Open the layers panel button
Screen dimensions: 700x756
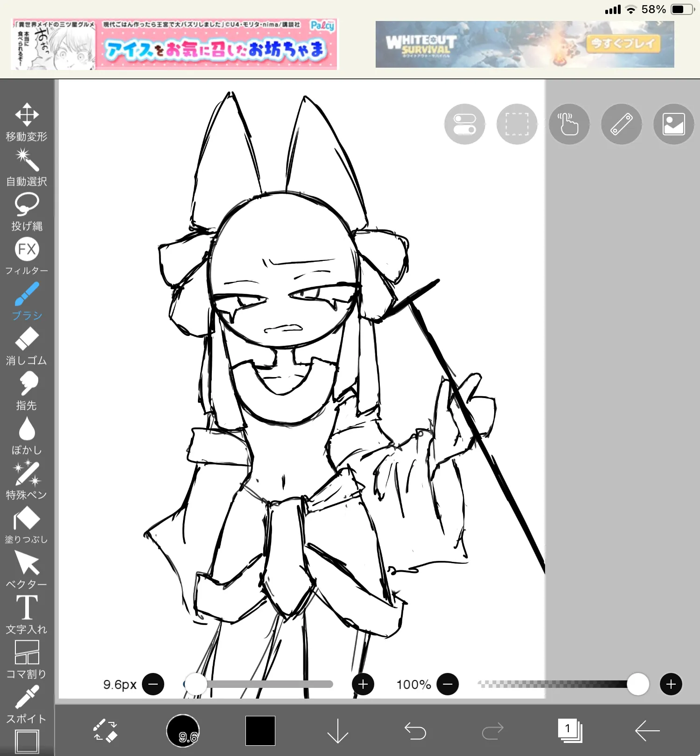[570, 731]
